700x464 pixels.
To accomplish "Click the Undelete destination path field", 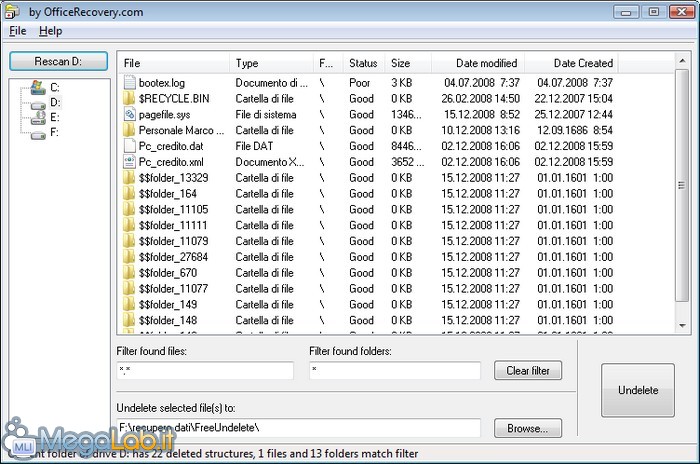I will coord(299,428).
